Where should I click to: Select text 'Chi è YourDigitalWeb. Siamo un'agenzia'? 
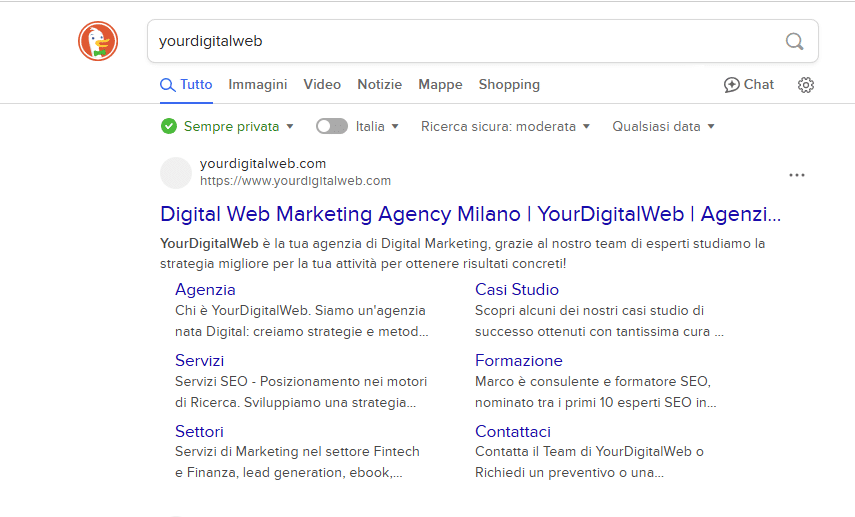300,310
